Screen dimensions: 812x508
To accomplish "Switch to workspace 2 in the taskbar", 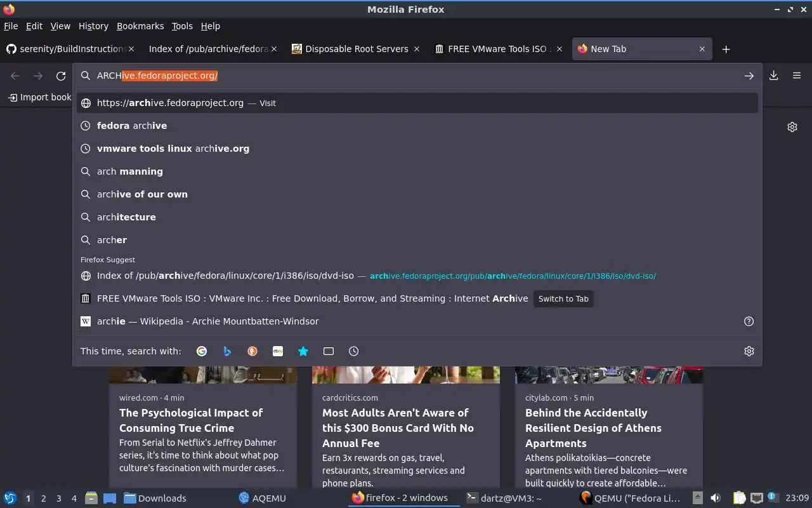I will (44, 498).
